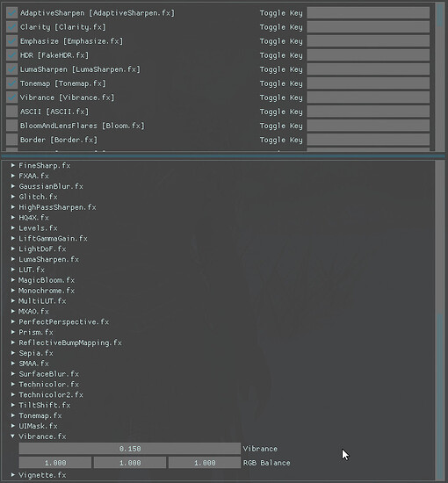
Task: Expand the GaussianBlur.fx arrow
Action: click(x=13, y=186)
